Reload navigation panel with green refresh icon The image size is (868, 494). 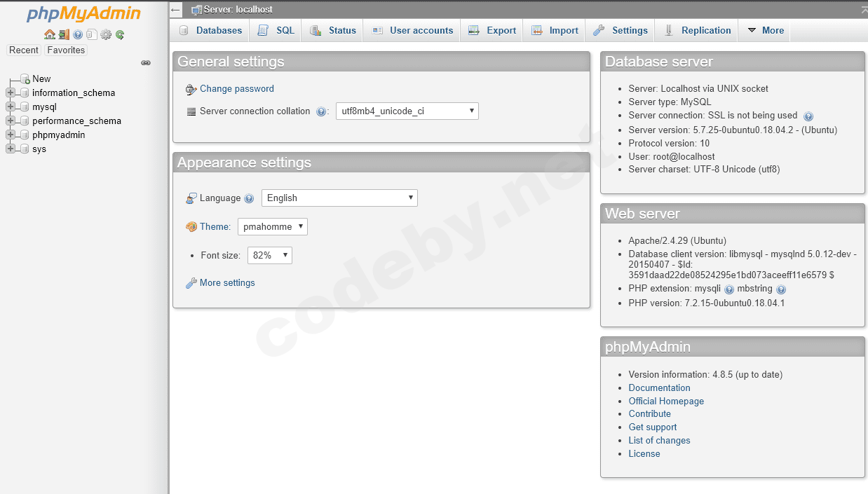pos(120,34)
